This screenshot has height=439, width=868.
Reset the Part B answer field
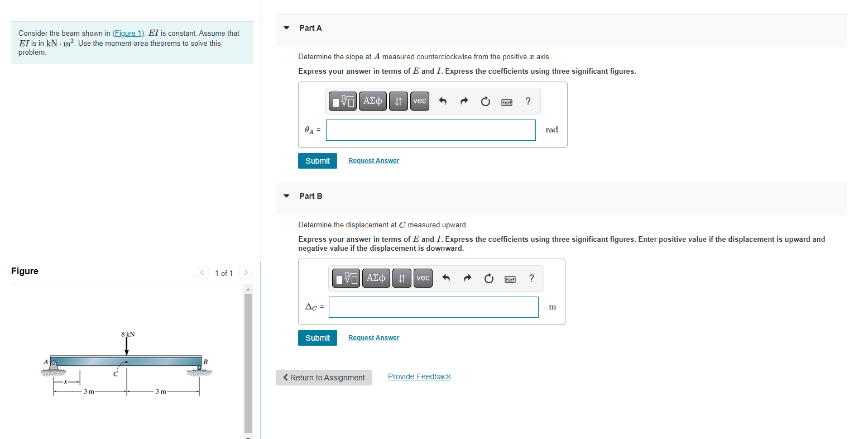click(489, 278)
